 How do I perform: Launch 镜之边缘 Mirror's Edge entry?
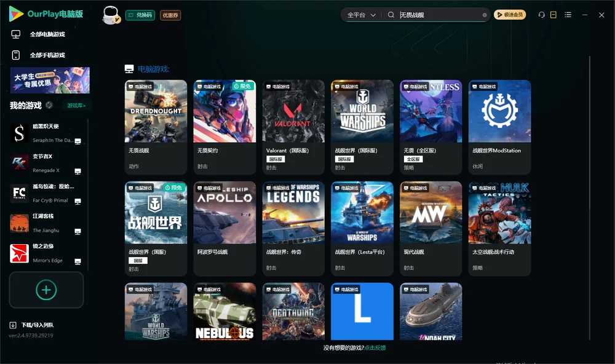pos(46,253)
